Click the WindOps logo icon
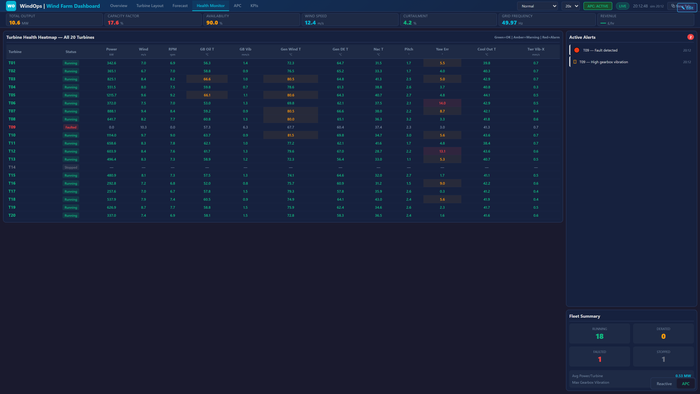Screen dimensions: 700x394 pos(11,6)
